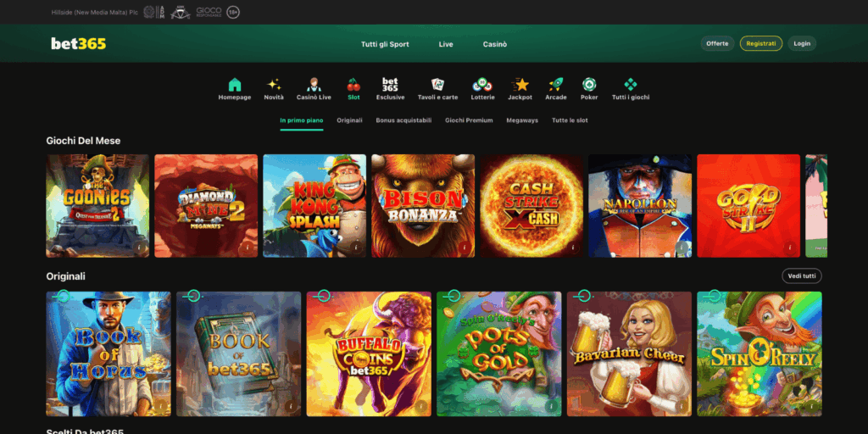
Task: Launch King Kong Splash tile
Action: (314, 206)
